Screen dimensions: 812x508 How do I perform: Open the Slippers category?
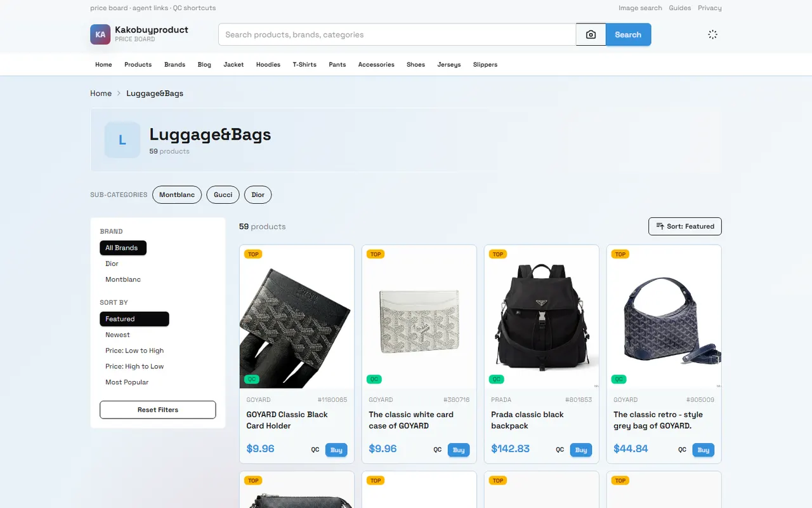click(485, 65)
